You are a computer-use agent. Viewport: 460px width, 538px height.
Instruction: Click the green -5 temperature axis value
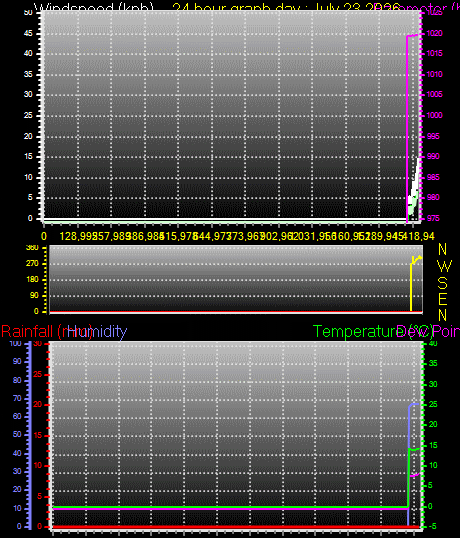pyautogui.click(x=433, y=526)
